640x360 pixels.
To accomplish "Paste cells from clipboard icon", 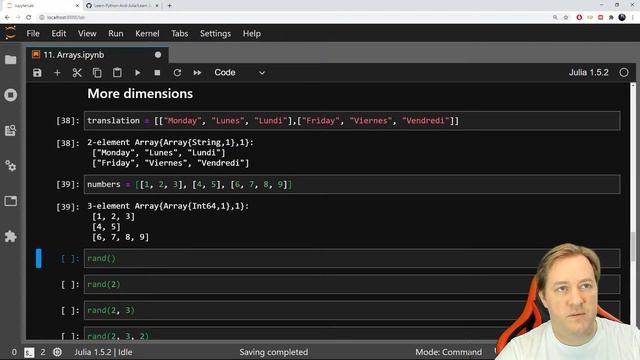I will coord(117,73).
